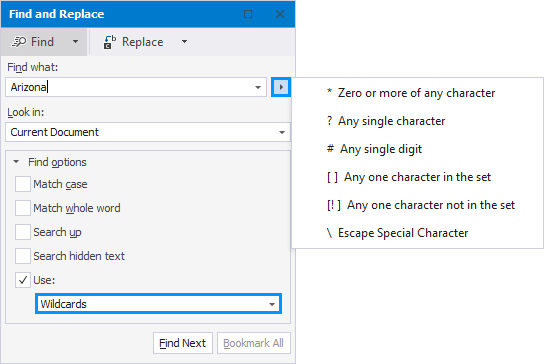Open the wildcard expression builder arrow button
Screen dimensions: 544x364
(281, 87)
